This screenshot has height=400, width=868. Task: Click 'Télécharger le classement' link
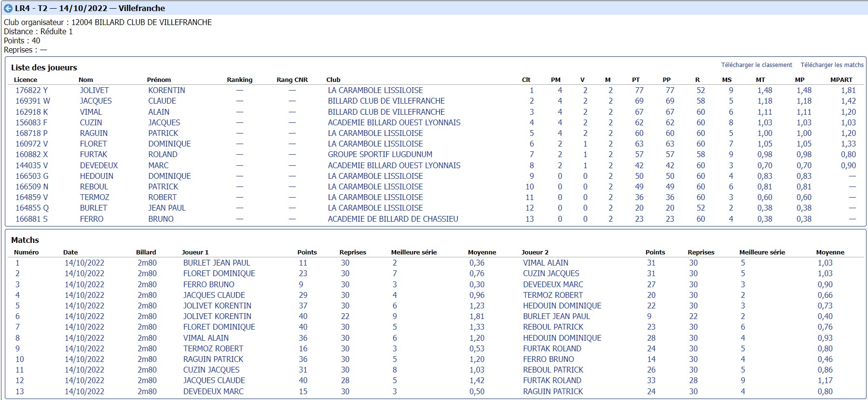(756, 65)
